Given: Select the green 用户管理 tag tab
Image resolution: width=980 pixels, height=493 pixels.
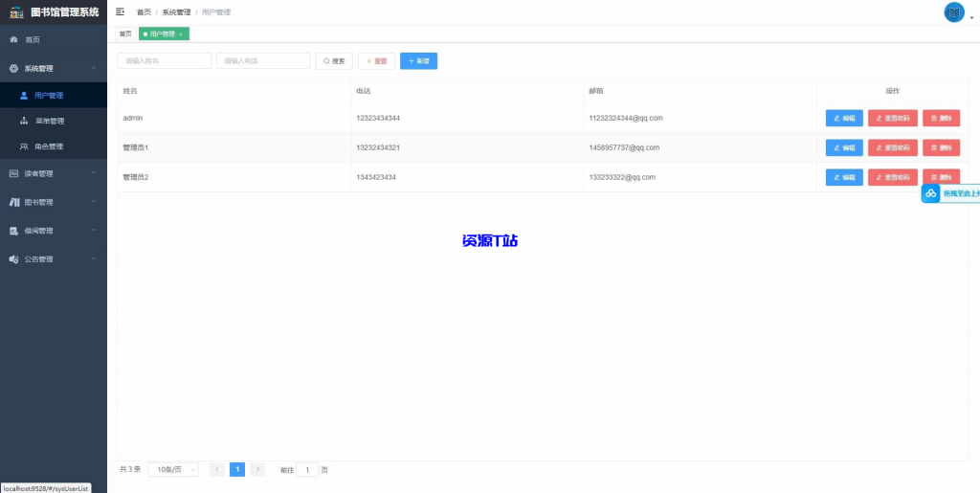Looking at the screenshot, I should (x=164, y=34).
